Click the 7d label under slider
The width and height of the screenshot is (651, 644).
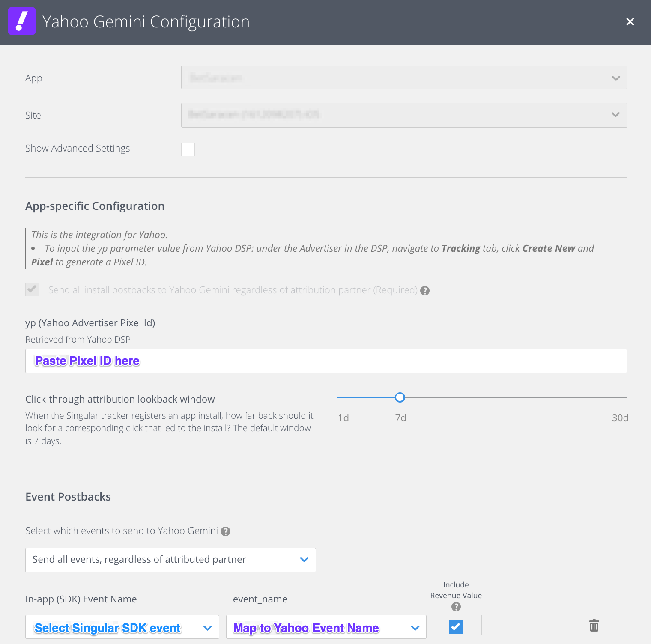coord(400,418)
